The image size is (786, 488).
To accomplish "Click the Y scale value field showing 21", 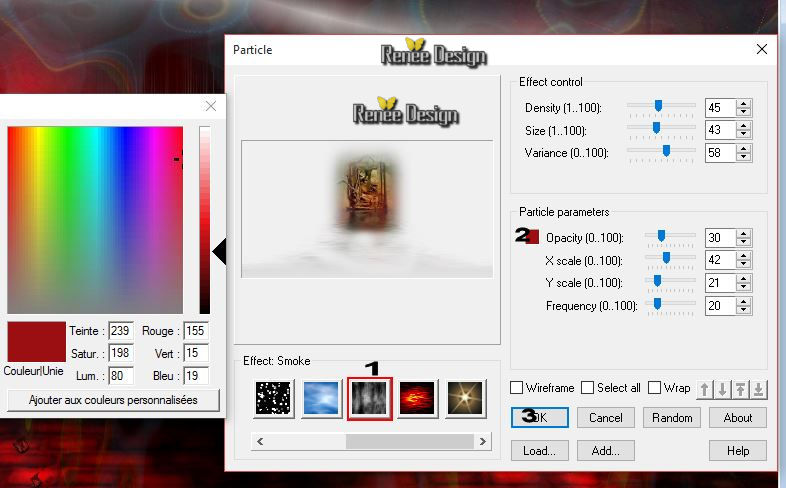I will (x=720, y=283).
